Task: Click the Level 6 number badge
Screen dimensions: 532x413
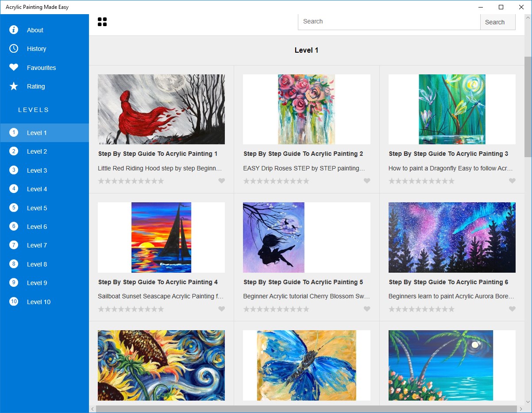Action: [14, 226]
